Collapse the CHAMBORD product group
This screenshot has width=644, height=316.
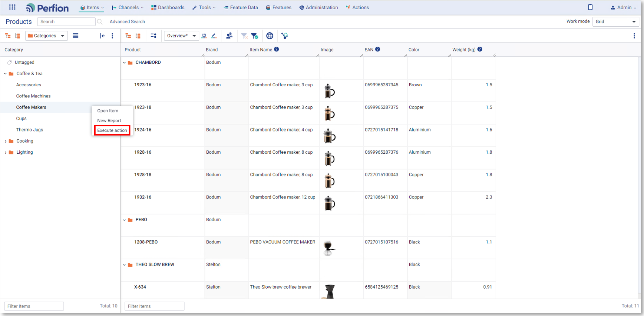(124, 63)
